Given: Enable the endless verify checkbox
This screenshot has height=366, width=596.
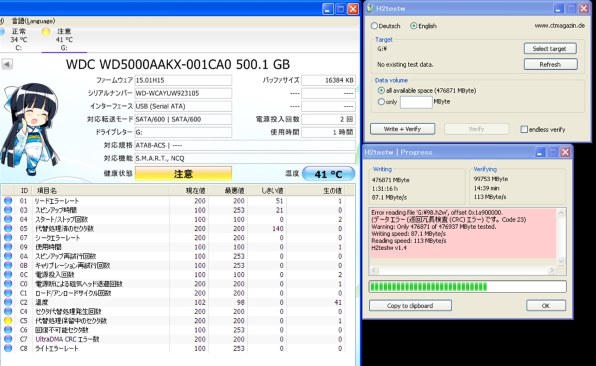Looking at the screenshot, I should [524, 130].
